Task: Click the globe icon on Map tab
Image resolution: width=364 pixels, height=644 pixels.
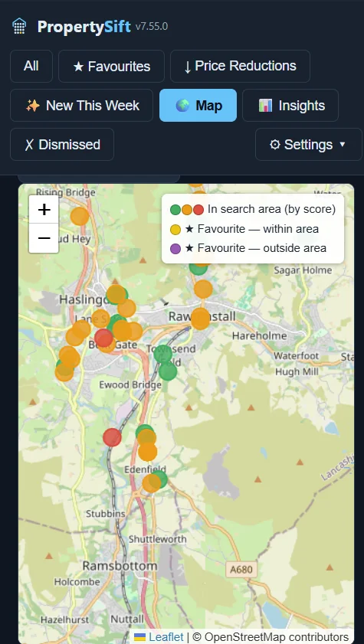Action: pos(182,106)
